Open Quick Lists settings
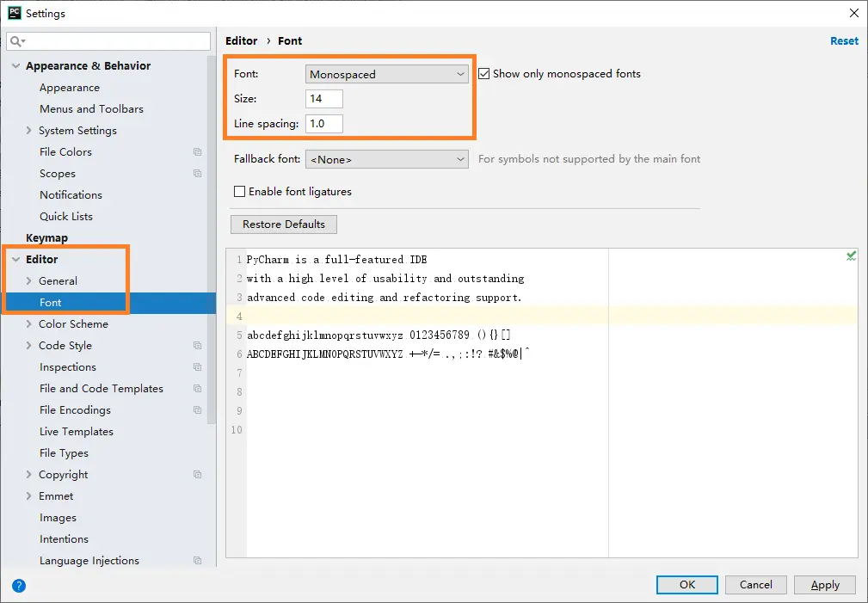This screenshot has height=603, width=868. [x=66, y=217]
